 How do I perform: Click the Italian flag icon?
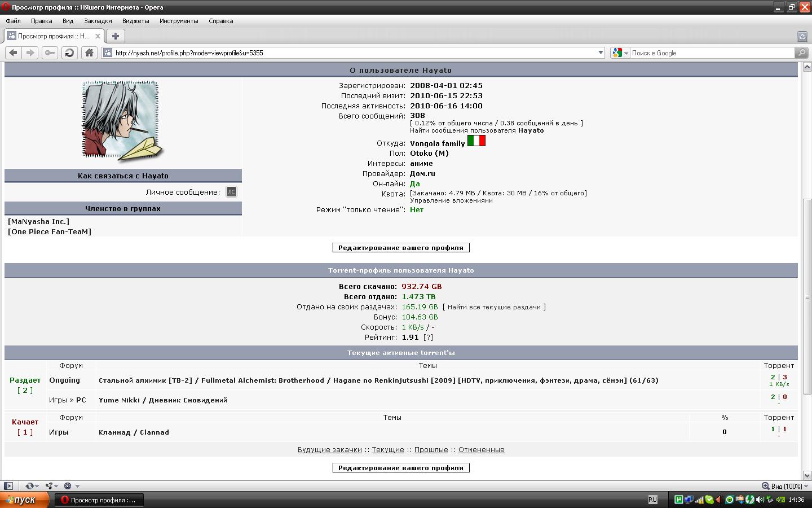[476, 141]
